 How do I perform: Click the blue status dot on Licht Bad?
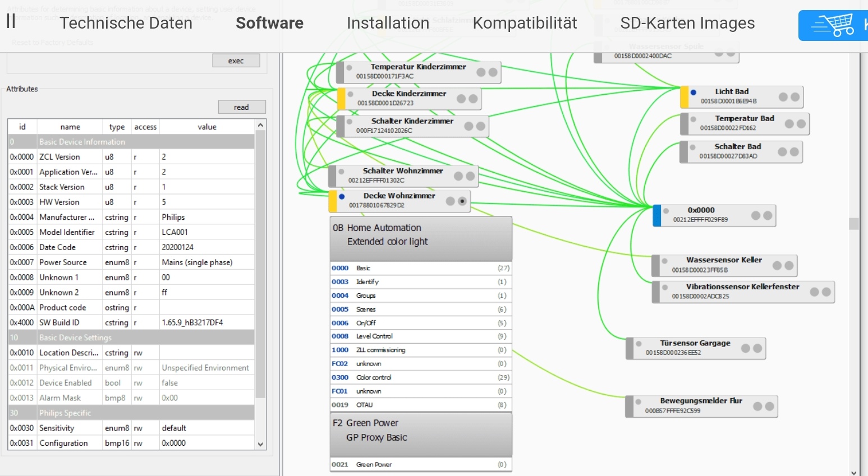694,93
